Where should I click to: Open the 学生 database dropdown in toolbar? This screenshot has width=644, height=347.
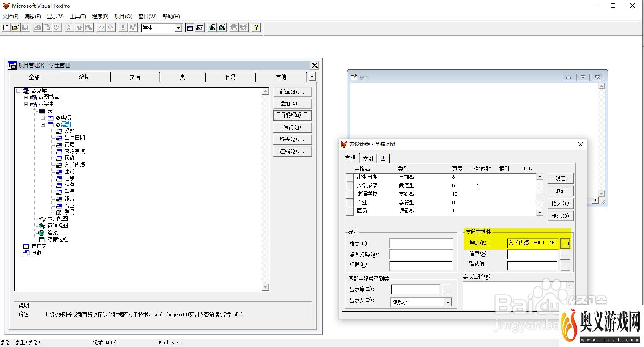178,28
